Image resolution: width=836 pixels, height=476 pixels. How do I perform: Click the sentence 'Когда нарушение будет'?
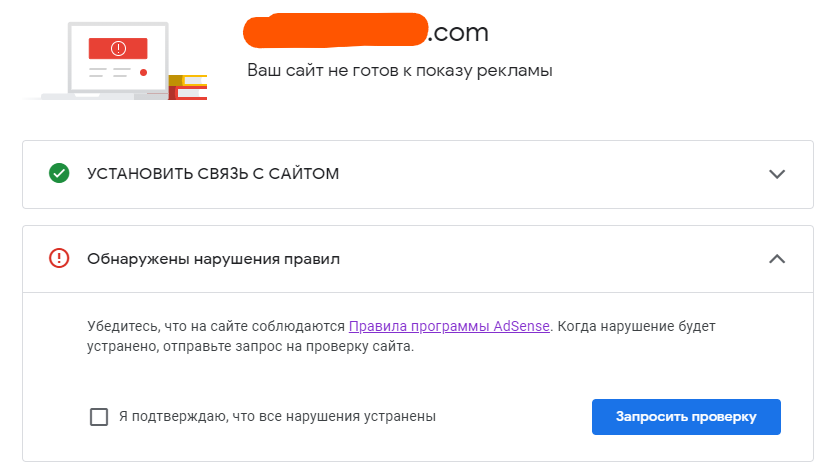637,326
